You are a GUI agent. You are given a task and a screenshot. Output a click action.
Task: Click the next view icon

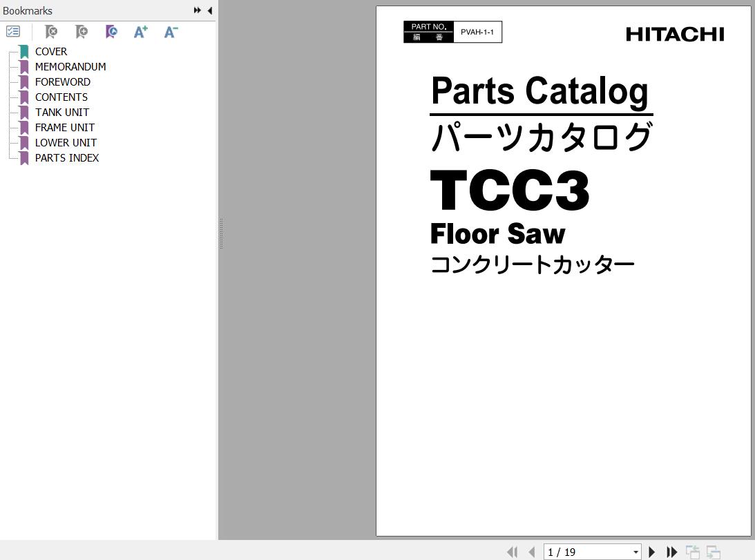coord(713,552)
